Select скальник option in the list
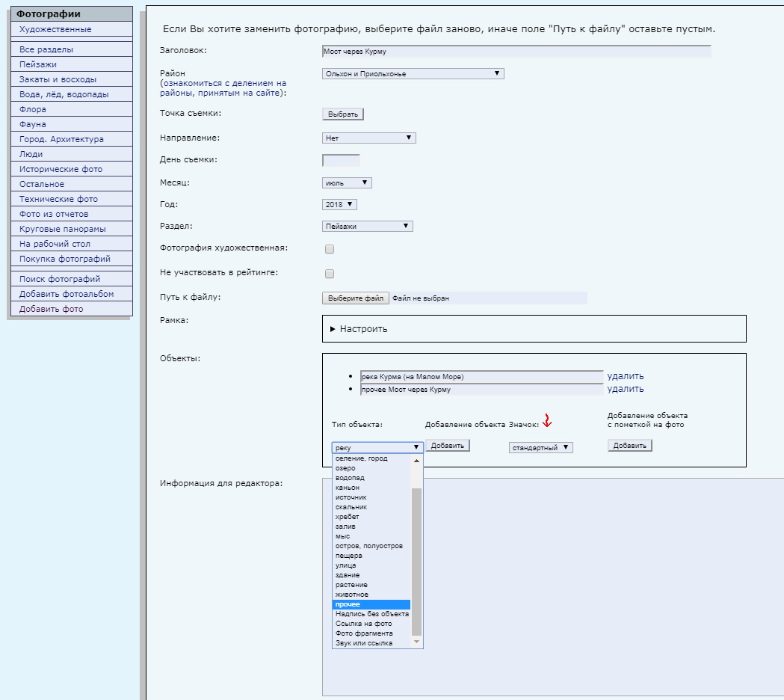The height and width of the screenshot is (700, 784). click(371, 507)
